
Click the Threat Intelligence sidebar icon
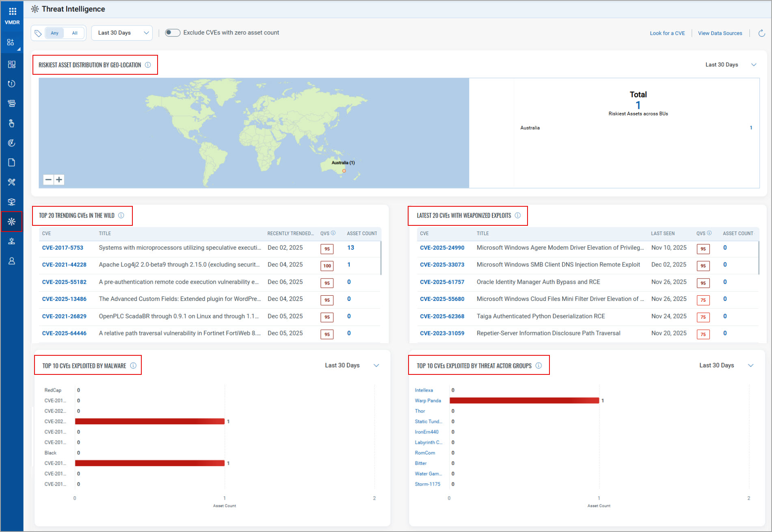(x=12, y=221)
